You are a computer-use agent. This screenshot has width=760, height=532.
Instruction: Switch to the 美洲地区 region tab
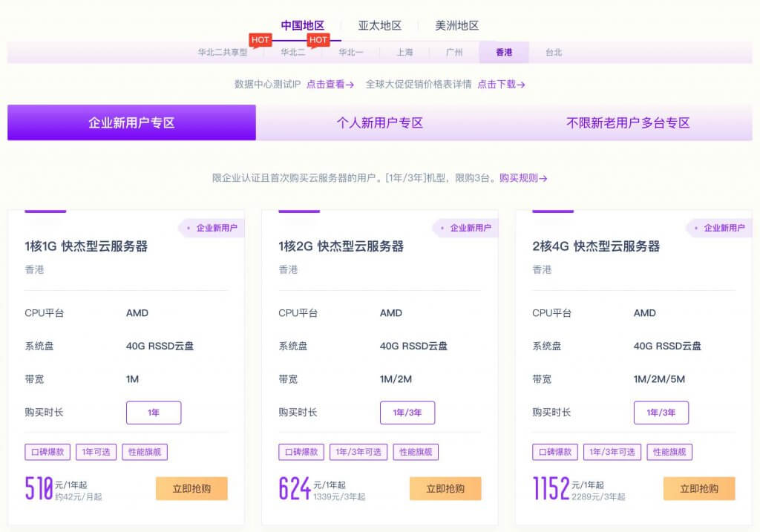coord(456,25)
